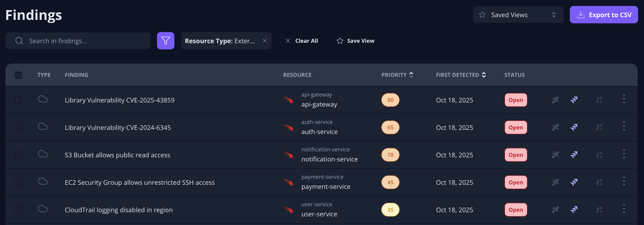Image resolution: width=644 pixels, height=225 pixels.
Task: Check the box for Library Vulnerability CVE-2024-6345
Action: pos(18,127)
